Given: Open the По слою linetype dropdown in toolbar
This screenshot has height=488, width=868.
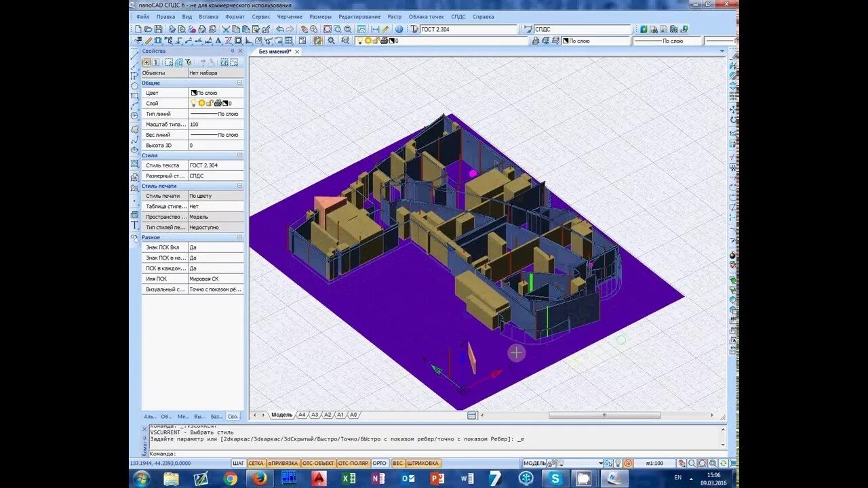Looking at the screenshot, I should click(x=666, y=41).
